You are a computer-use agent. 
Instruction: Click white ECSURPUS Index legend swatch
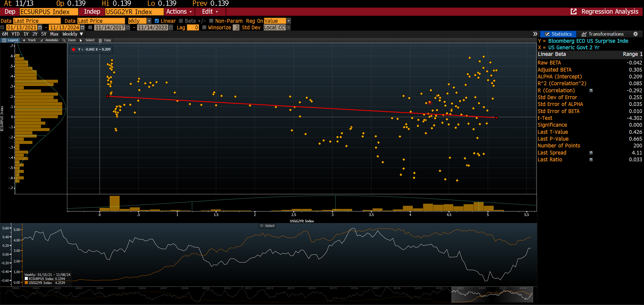pos(26,279)
